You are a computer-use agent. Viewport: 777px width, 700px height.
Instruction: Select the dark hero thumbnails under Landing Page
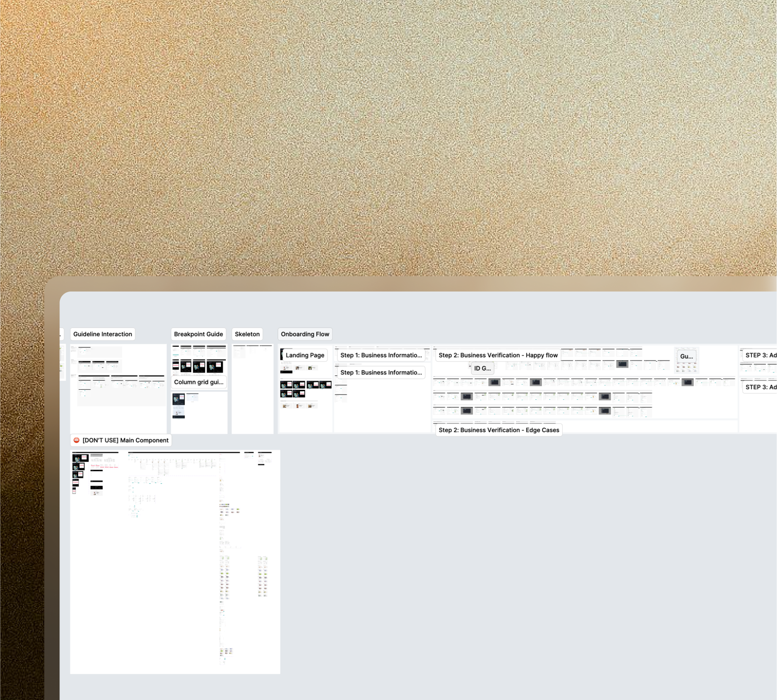(x=306, y=389)
